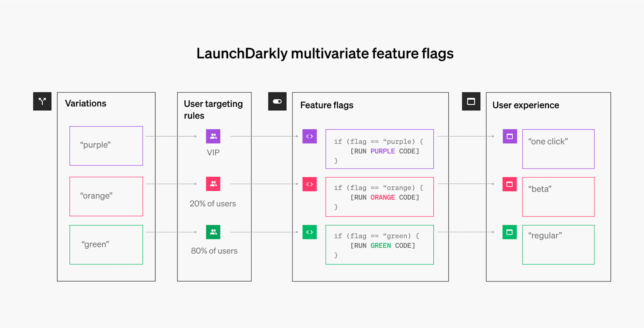This screenshot has width=644, height=328.
Task: Click the "beta" experience box
Action: coord(558,197)
